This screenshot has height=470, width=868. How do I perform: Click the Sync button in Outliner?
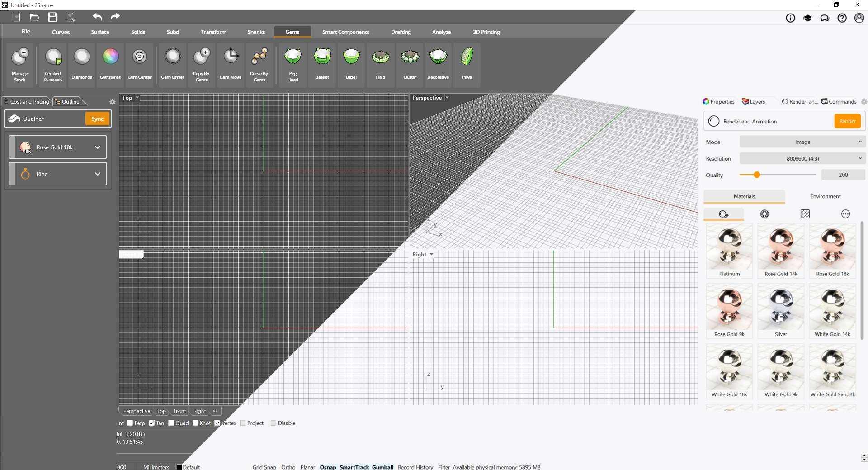click(x=97, y=119)
